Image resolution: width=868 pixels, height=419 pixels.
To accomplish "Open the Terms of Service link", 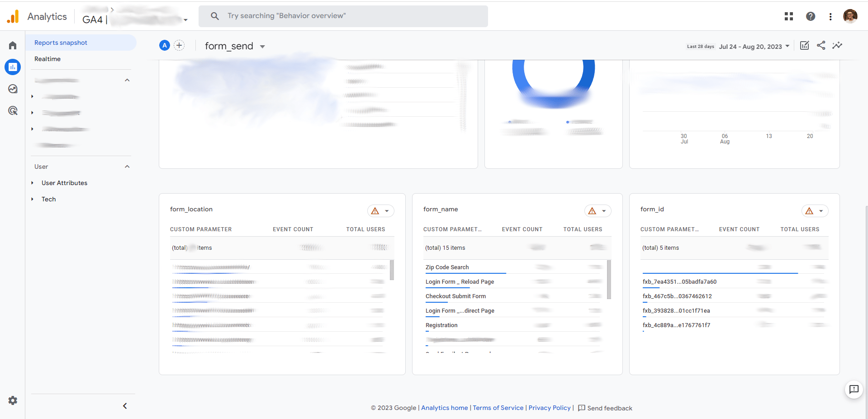I will [x=498, y=408].
